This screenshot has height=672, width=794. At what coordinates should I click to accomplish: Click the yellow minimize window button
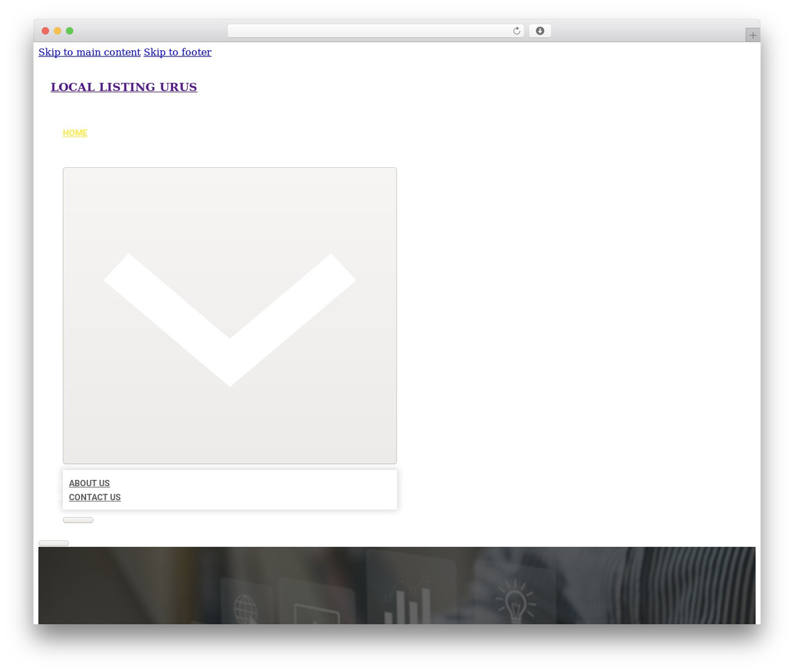(57, 31)
